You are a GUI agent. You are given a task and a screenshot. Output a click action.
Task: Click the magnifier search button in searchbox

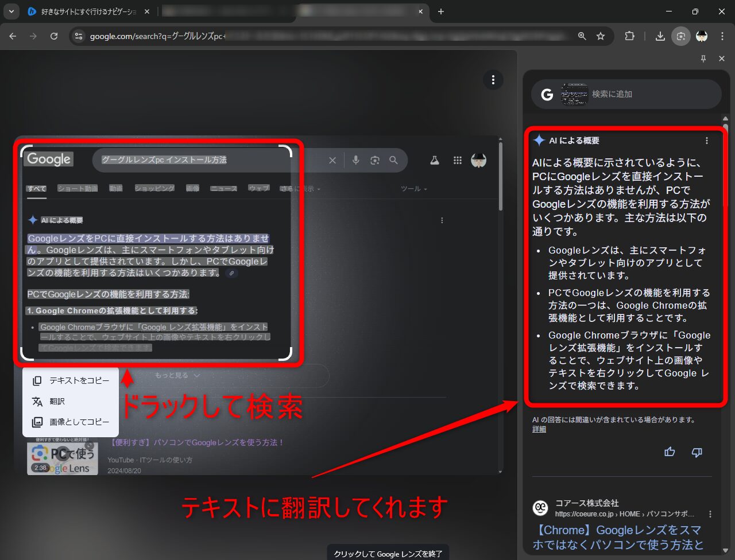(x=393, y=160)
